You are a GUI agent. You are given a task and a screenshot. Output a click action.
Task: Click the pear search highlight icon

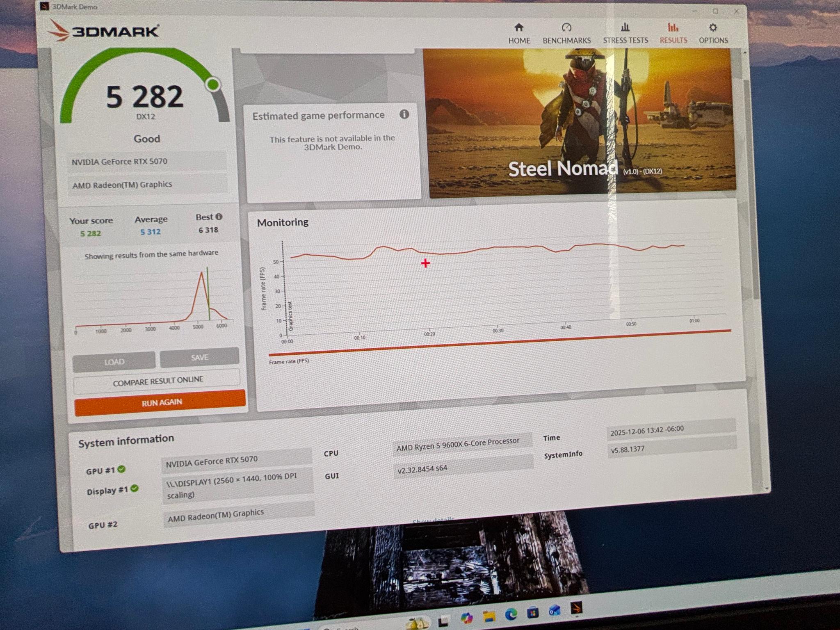click(417, 623)
